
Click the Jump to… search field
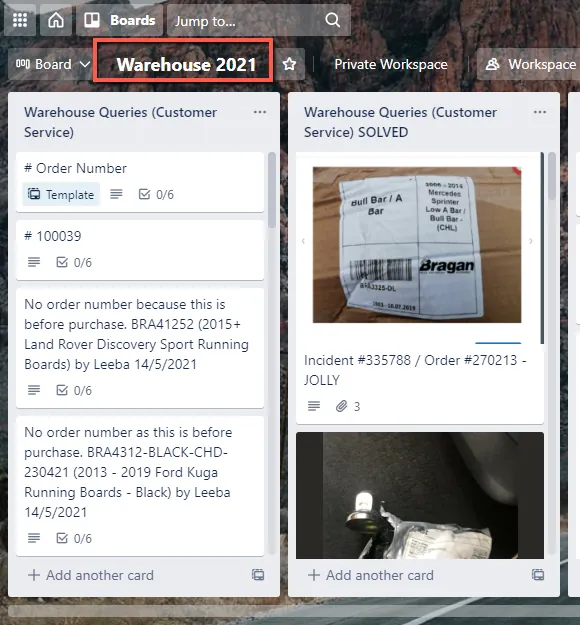coord(259,20)
